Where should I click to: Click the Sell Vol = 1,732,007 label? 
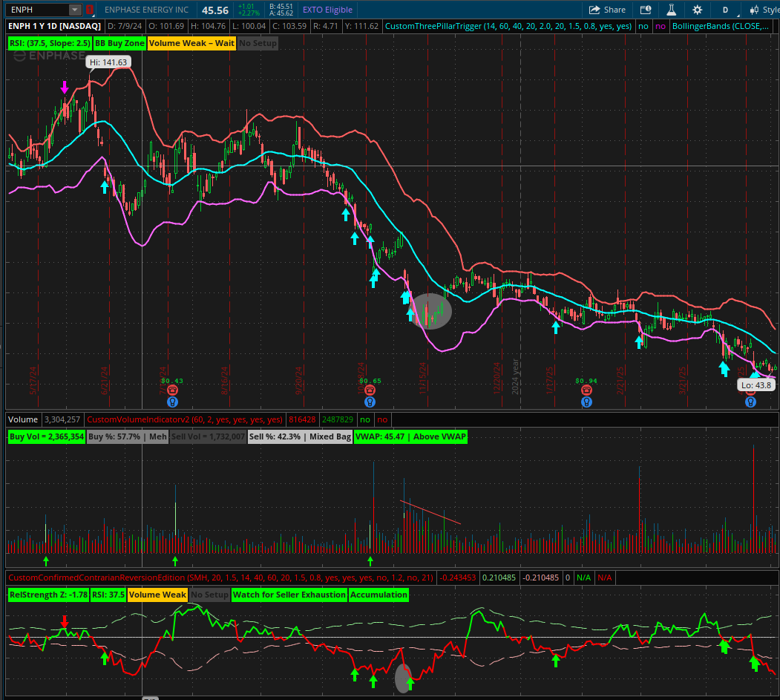(208, 436)
